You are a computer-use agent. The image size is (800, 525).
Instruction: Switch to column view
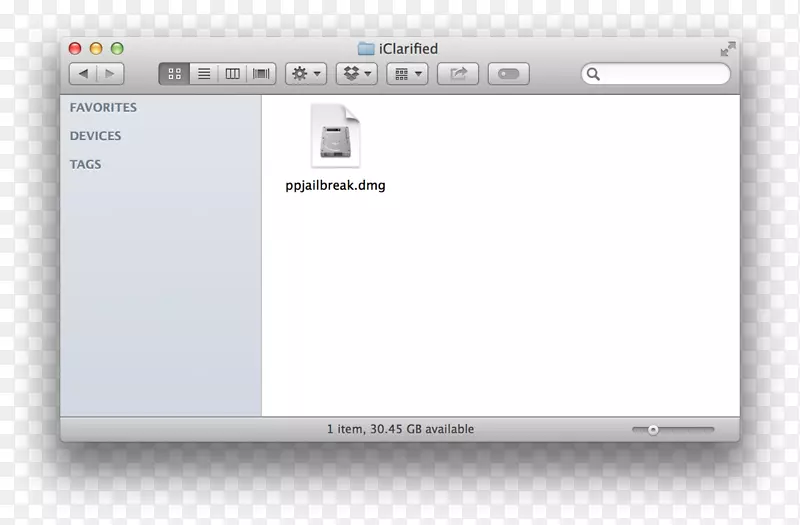click(233, 74)
